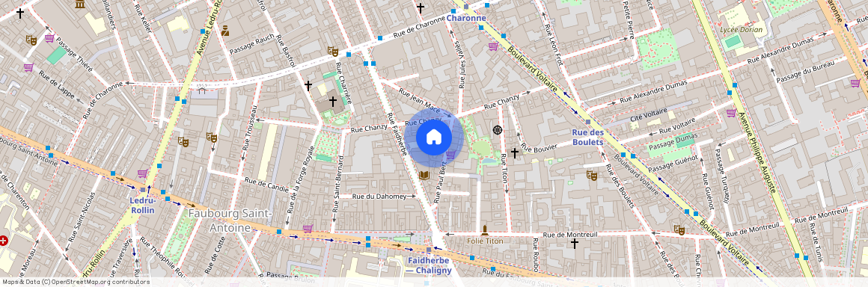Image resolution: width=868 pixels, height=287 pixels.
Task: Select the shopping cart icon above Ledru-Rollin station
Action: point(143,173)
